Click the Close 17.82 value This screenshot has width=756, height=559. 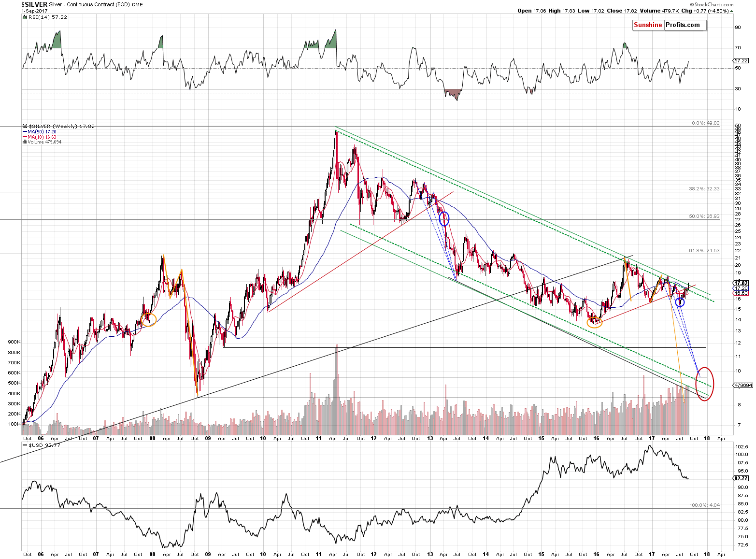click(623, 11)
